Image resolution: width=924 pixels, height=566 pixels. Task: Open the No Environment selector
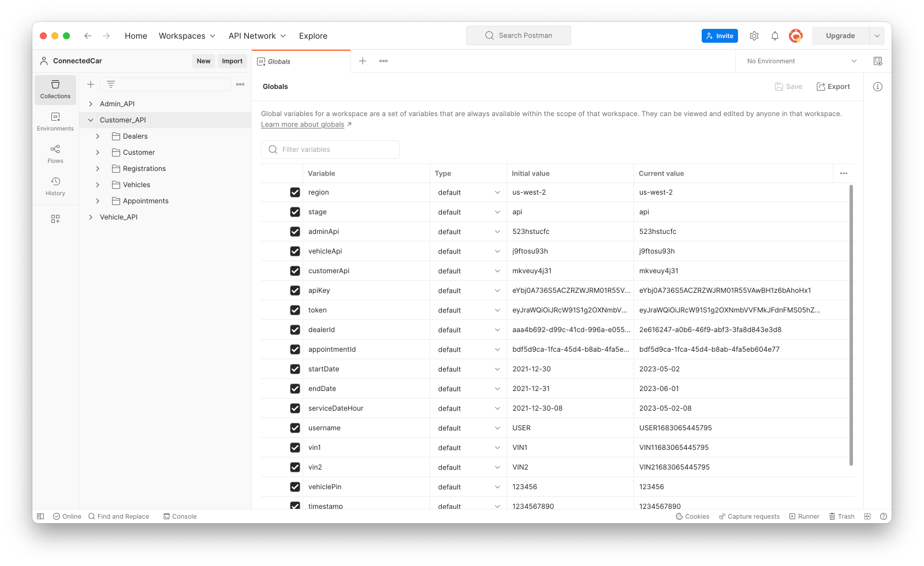(x=801, y=61)
